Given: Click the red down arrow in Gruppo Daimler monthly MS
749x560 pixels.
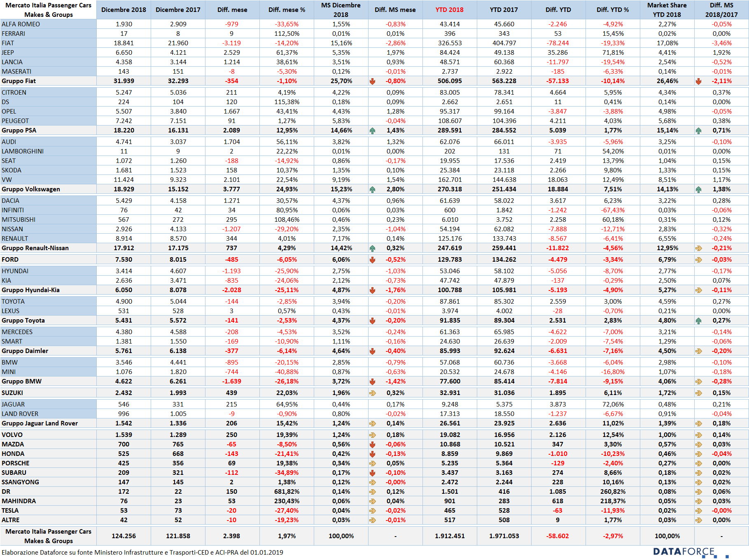Looking at the screenshot, I should click(x=372, y=351).
